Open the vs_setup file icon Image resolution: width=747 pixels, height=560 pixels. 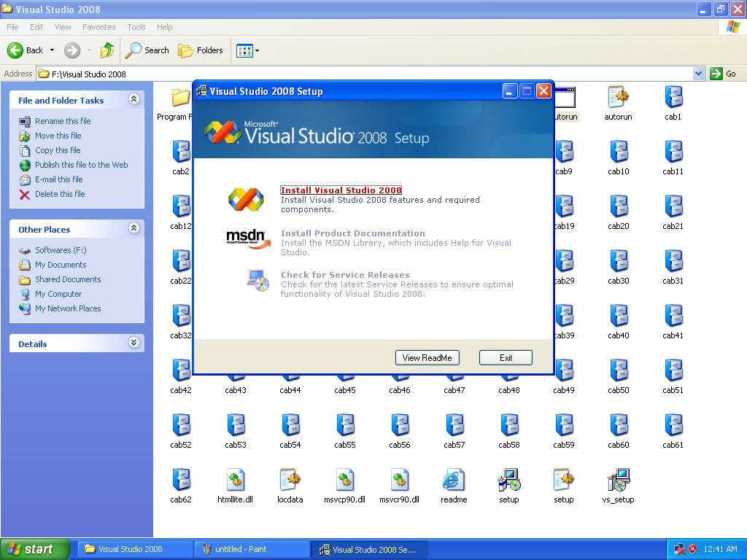click(619, 480)
